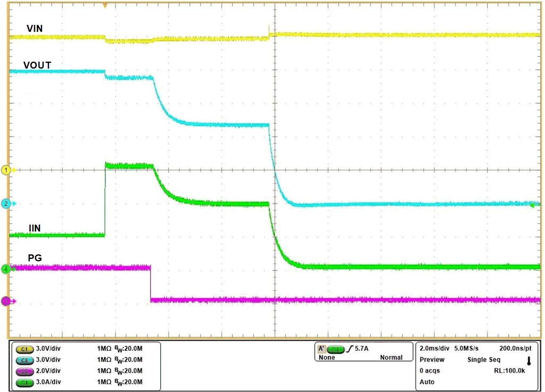Screen dimensions: 545x392
Task: Click the VOUT waveform label
Action: (x=37, y=65)
